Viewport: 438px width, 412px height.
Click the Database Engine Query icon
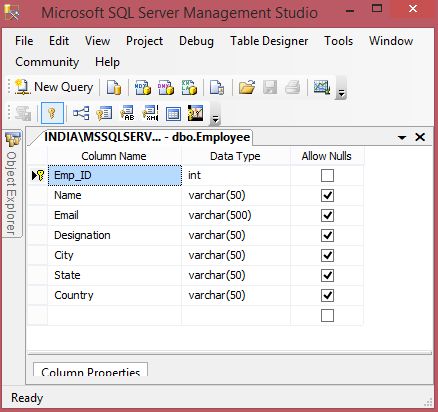114,87
